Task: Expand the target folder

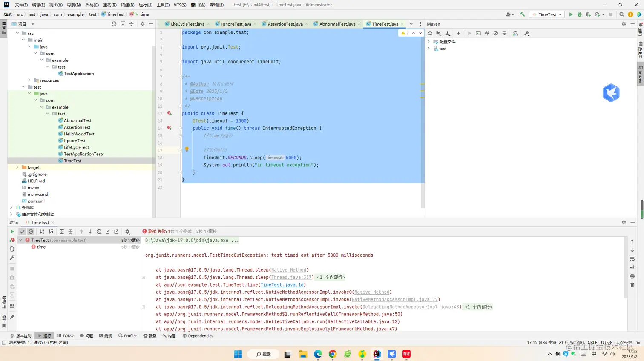Action: 17,167
